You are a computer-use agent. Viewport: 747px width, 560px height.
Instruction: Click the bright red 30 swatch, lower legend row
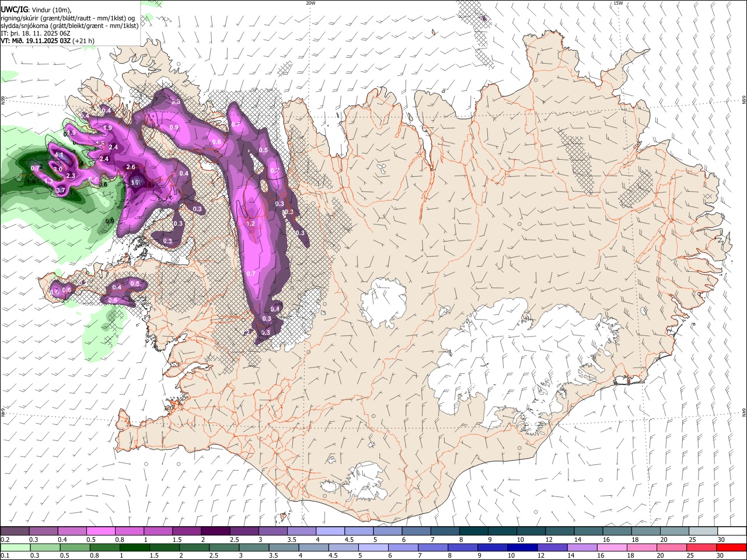(732, 547)
